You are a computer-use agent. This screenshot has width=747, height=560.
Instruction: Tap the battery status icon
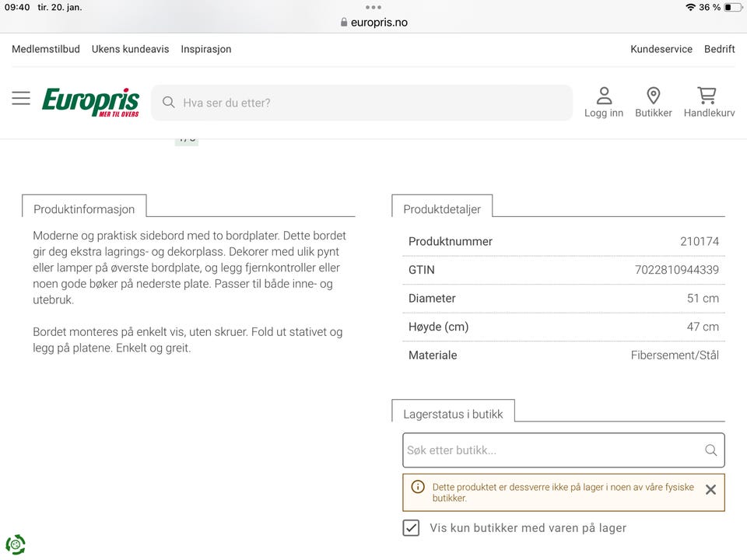tap(733, 7)
